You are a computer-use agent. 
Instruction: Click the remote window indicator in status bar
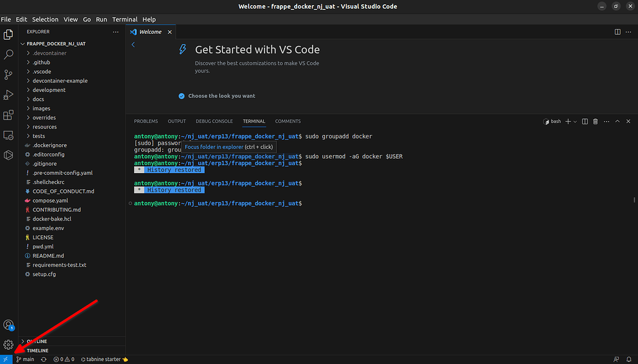click(6, 359)
